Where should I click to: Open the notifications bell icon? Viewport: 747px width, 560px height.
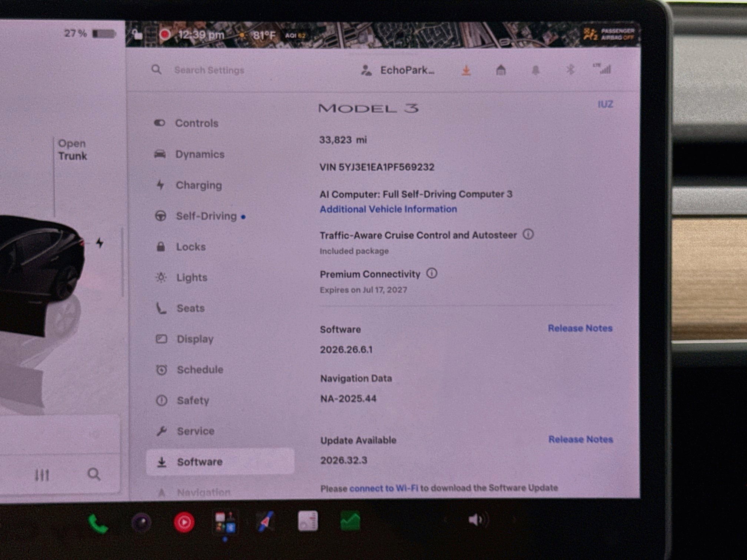click(x=535, y=70)
